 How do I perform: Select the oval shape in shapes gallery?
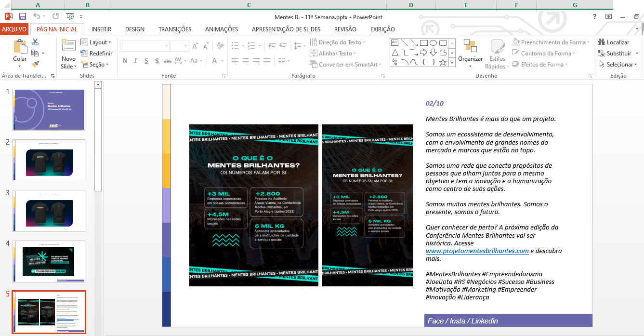pos(433,42)
